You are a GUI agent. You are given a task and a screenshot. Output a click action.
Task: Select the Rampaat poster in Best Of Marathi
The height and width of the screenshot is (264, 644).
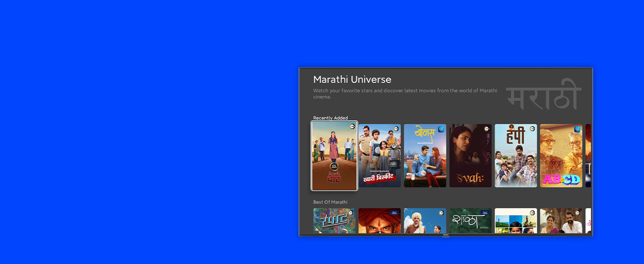point(334,220)
